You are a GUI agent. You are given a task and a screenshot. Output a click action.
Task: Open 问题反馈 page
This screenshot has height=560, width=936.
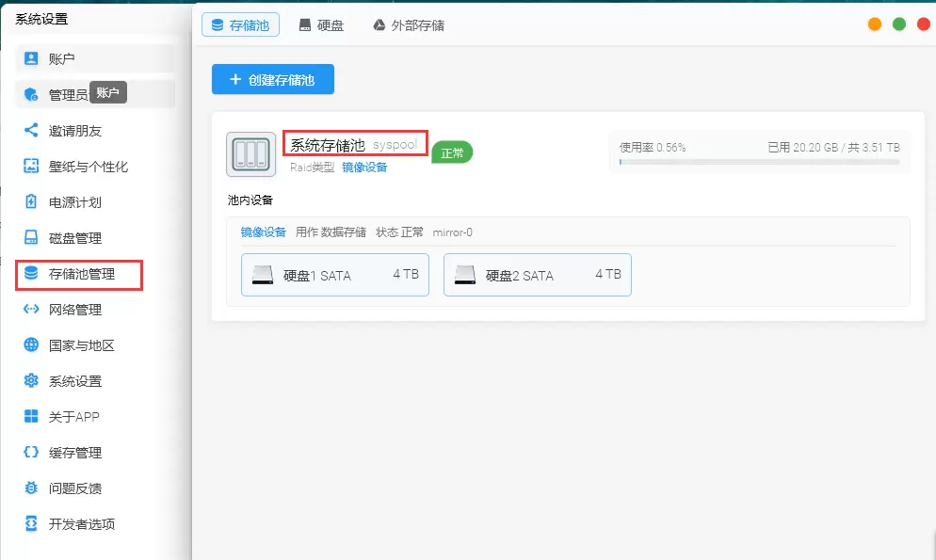[x=95, y=488]
